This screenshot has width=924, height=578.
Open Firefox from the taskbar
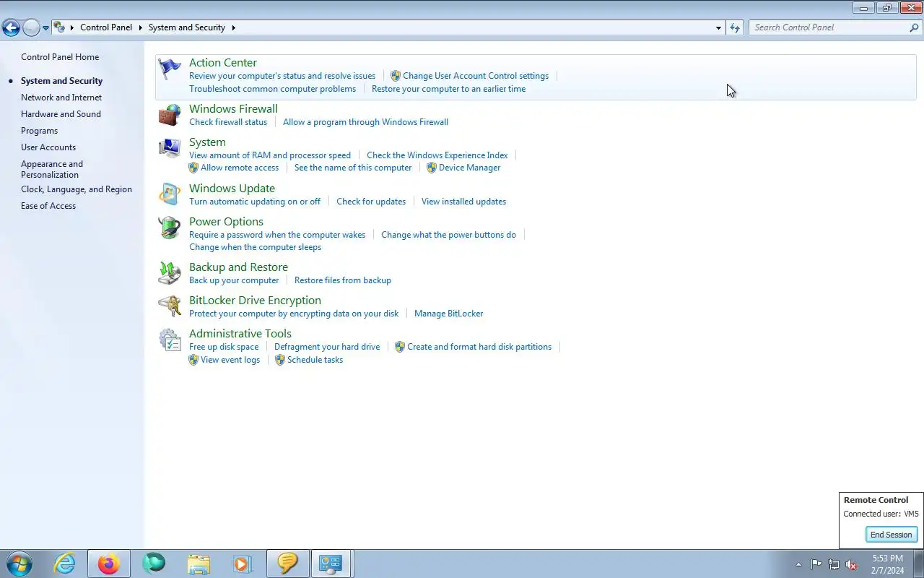pos(109,564)
